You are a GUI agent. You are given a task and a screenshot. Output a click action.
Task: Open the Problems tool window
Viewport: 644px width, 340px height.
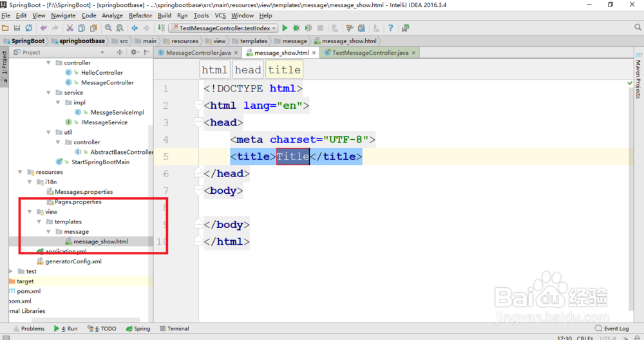[x=29, y=328]
